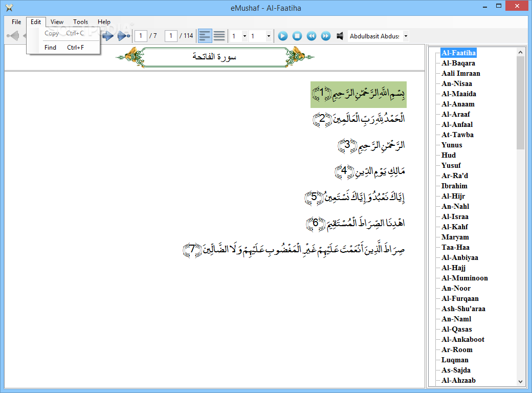This screenshot has height=393, width=532.
Task: Jump to last ayah arrow with dot
Action: (x=123, y=36)
